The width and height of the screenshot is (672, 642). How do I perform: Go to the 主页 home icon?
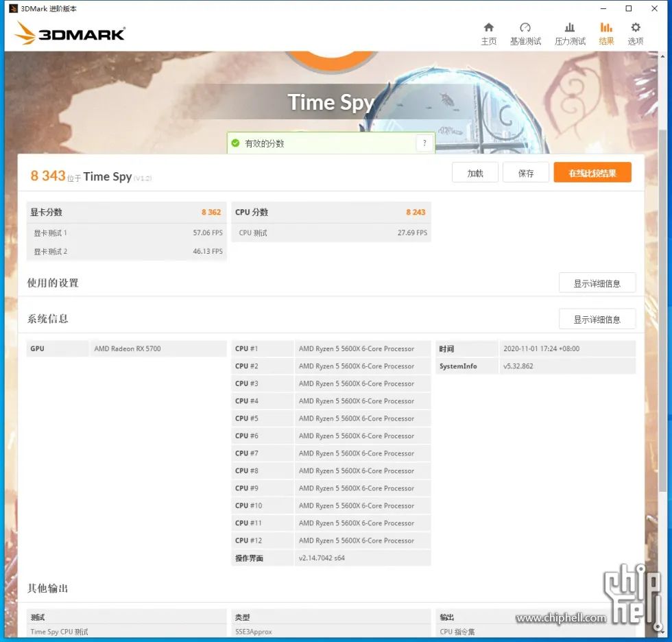(x=488, y=28)
